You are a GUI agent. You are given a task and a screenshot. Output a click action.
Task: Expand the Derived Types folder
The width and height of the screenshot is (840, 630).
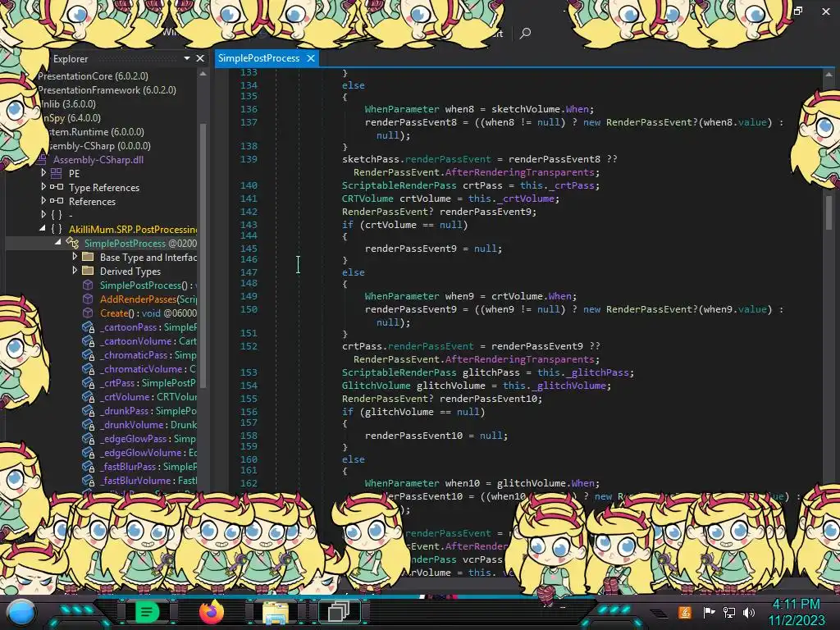pos(75,271)
